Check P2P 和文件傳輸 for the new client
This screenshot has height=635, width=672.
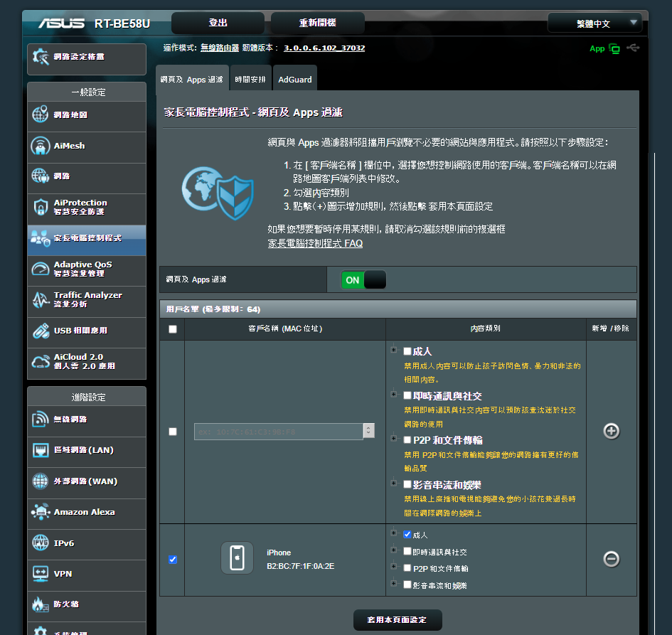407,439
